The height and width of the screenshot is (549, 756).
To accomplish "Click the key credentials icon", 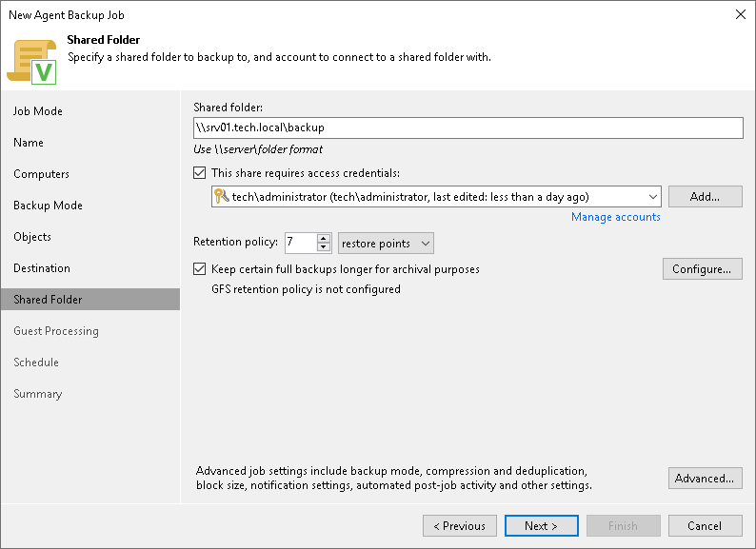I will point(221,196).
